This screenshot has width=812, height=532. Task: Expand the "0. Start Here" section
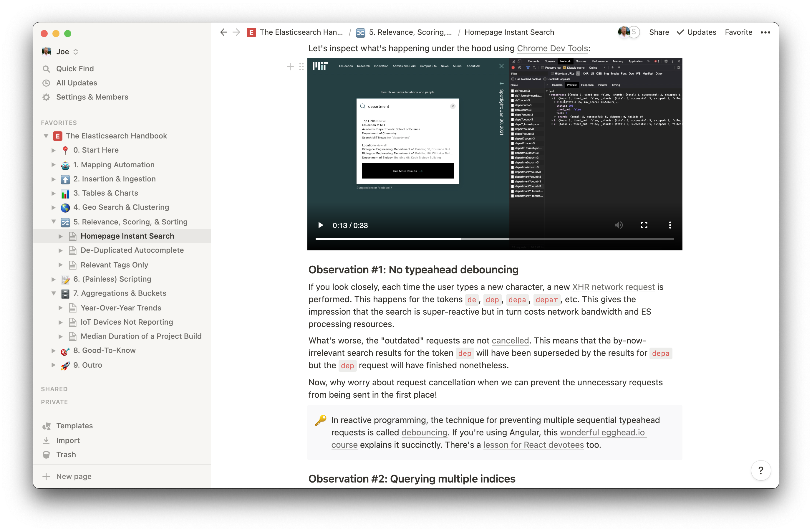[54, 150]
